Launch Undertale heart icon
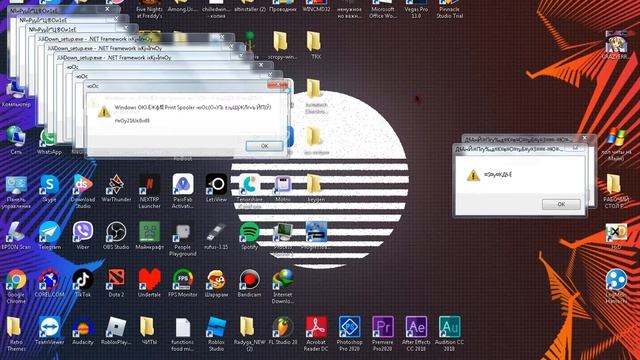Image resolution: width=640 pixels, height=360 pixels. [149, 280]
